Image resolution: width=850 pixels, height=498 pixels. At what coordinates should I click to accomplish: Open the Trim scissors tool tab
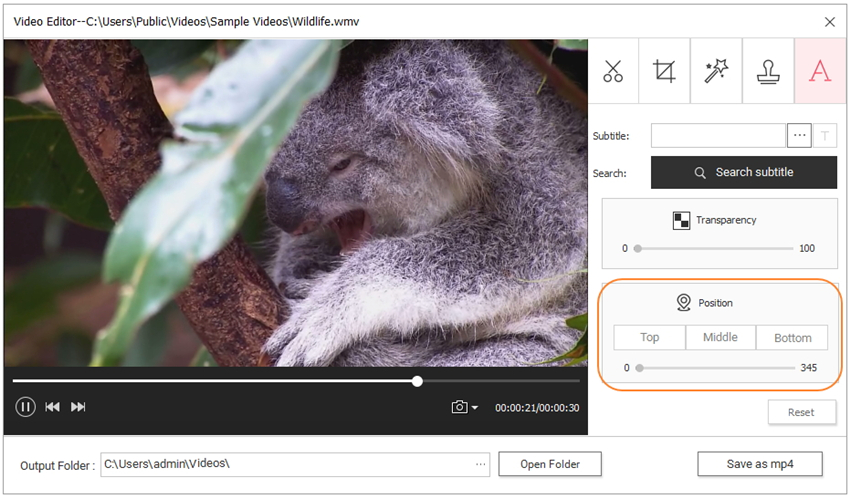click(x=613, y=71)
